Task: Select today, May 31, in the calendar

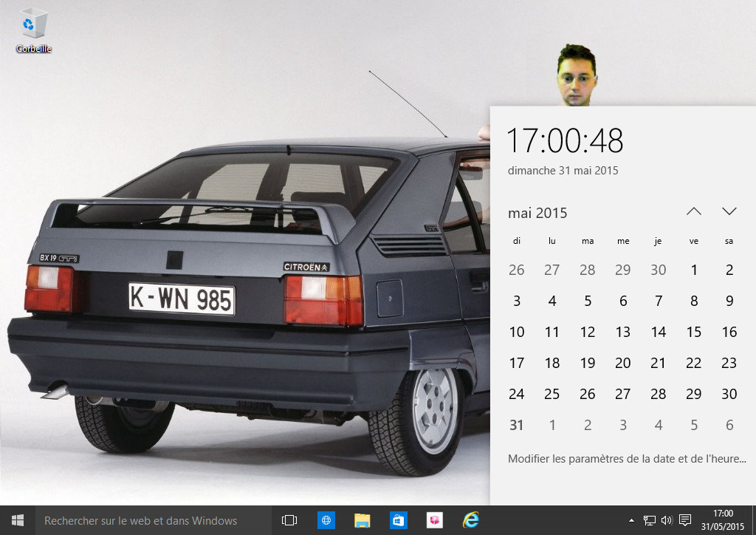Action: click(x=516, y=425)
